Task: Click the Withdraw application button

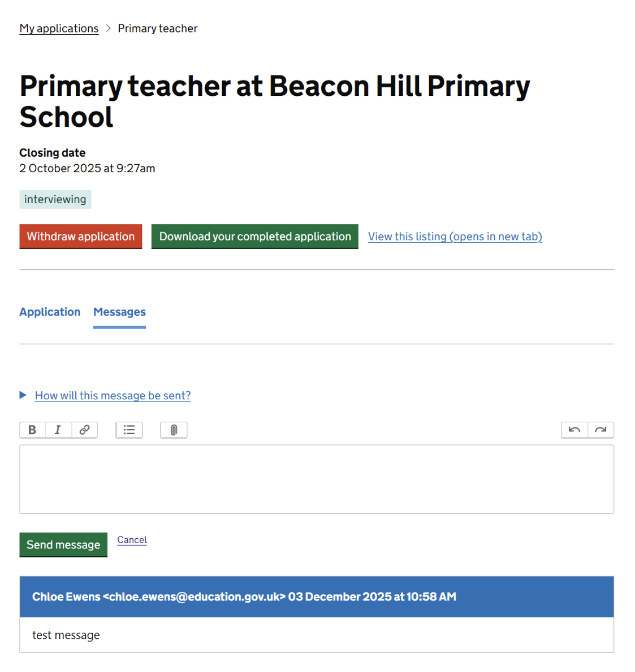Action: pyautogui.click(x=81, y=236)
